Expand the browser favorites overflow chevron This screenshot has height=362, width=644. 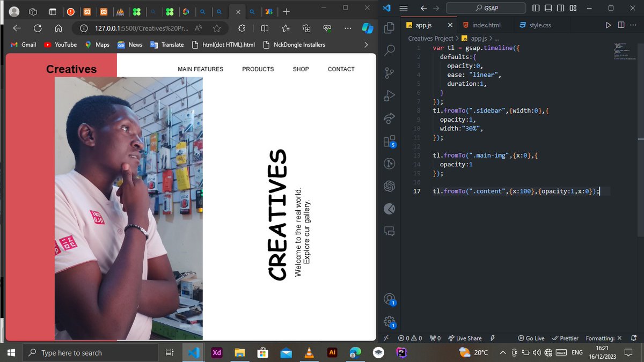pos(365,45)
